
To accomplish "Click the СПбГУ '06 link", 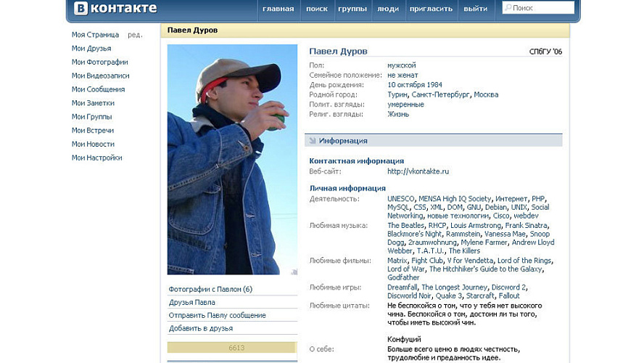I will (x=545, y=52).
